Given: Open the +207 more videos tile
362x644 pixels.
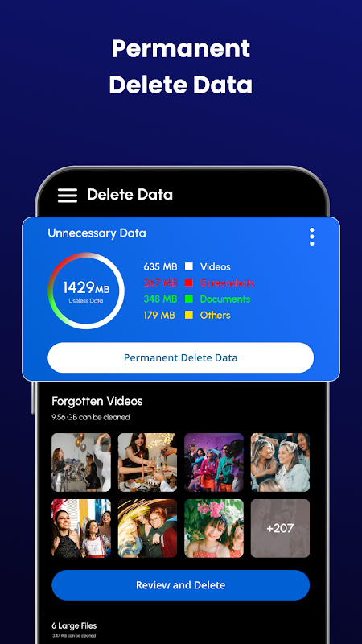Looking at the screenshot, I should [x=280, y=528].
